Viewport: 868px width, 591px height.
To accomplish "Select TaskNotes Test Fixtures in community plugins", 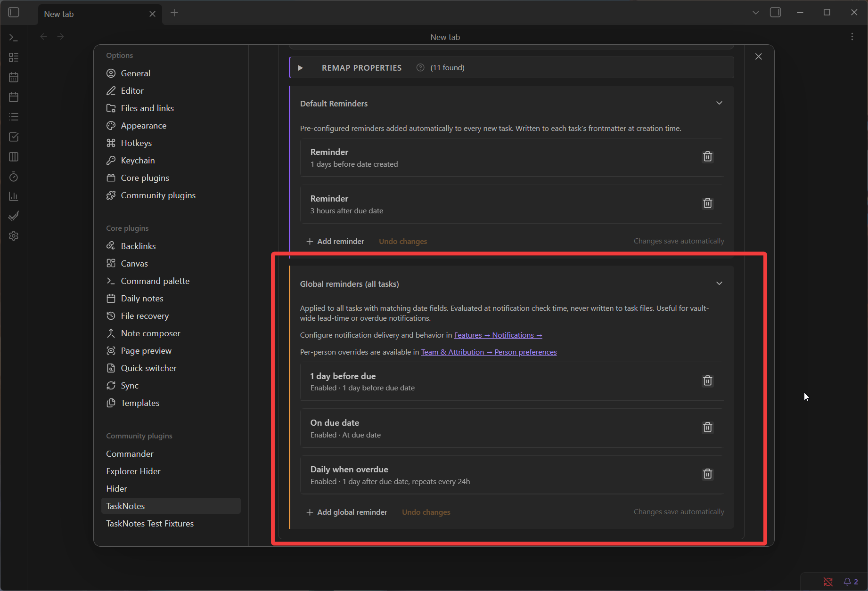I will tap(150, 523).
